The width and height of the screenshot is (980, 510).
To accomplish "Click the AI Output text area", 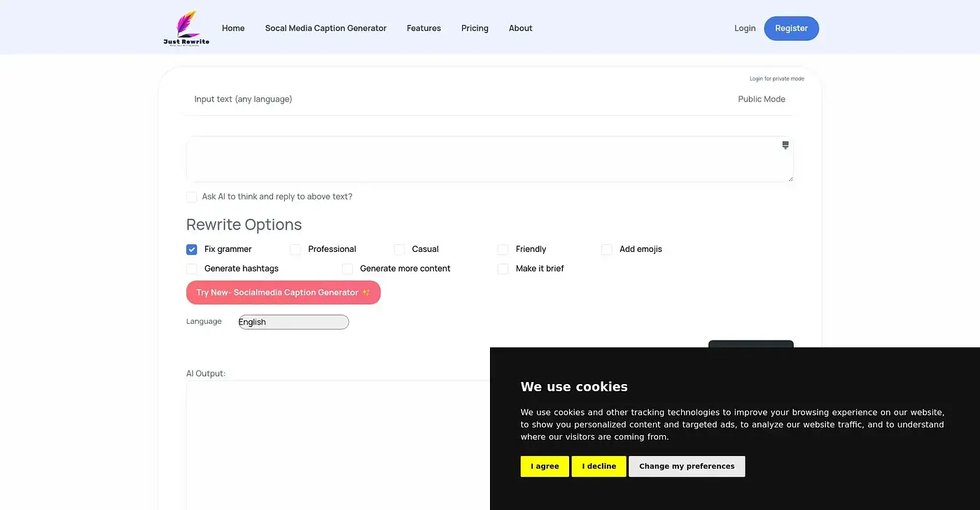I will click(338, 445).
